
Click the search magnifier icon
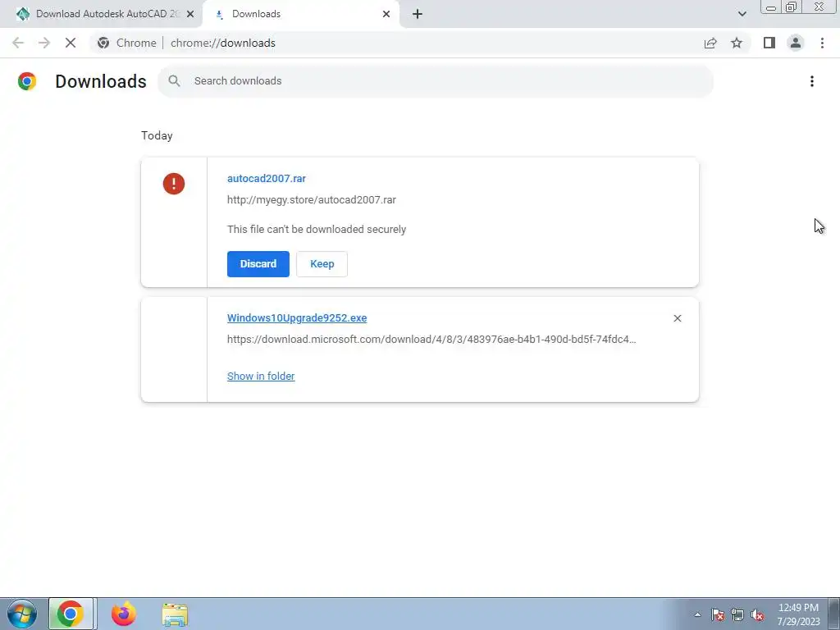(174, 81)
